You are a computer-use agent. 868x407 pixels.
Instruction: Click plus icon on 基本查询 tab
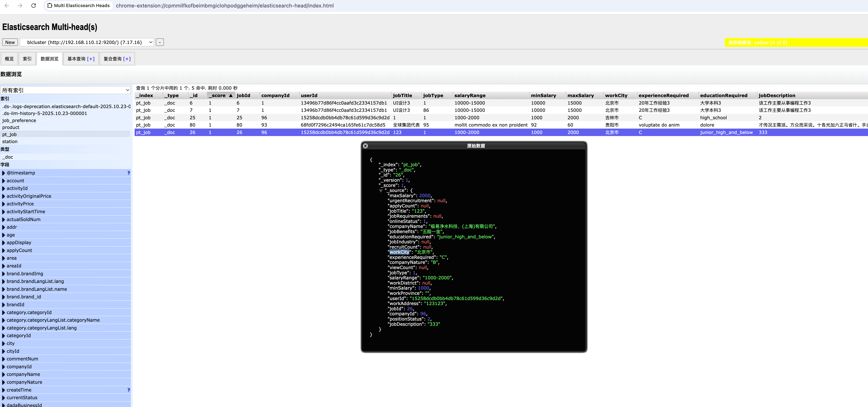click(x=91, y=59)
